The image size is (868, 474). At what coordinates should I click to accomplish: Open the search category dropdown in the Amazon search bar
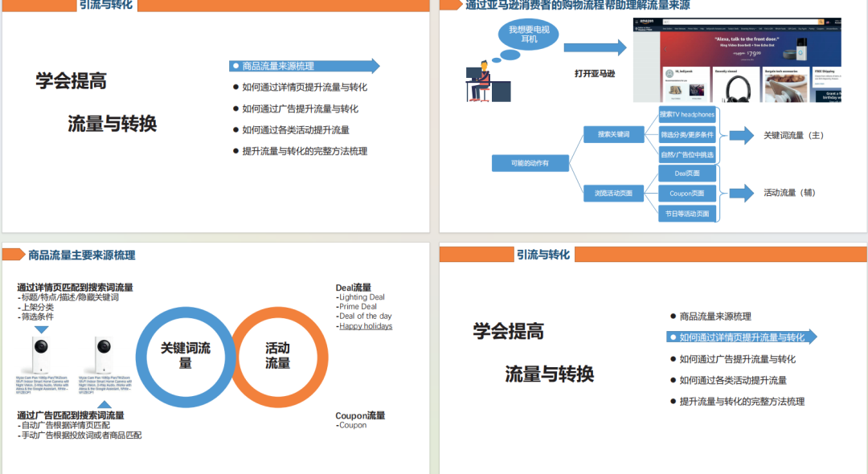667,21
